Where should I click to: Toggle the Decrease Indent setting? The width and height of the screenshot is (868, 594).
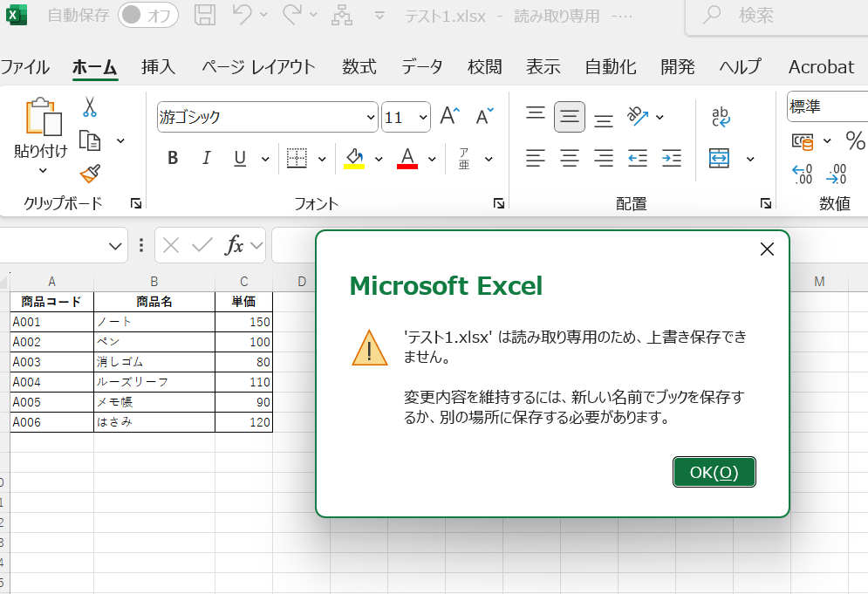coord(637,158)
